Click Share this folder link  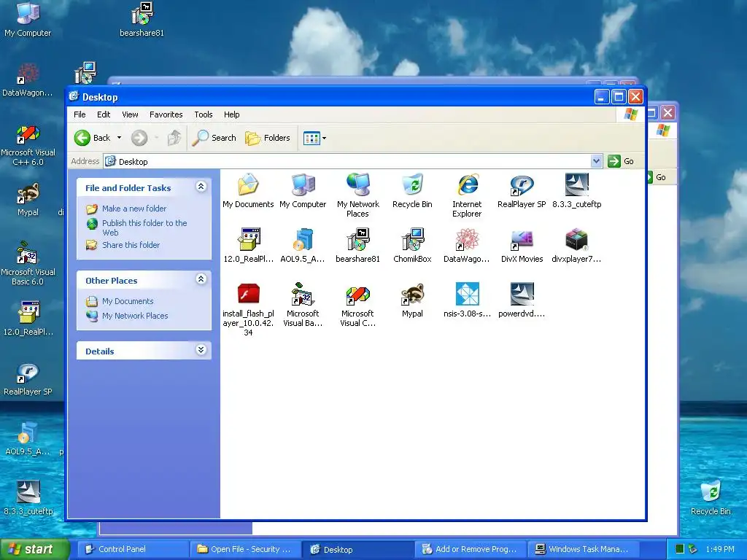131,245
